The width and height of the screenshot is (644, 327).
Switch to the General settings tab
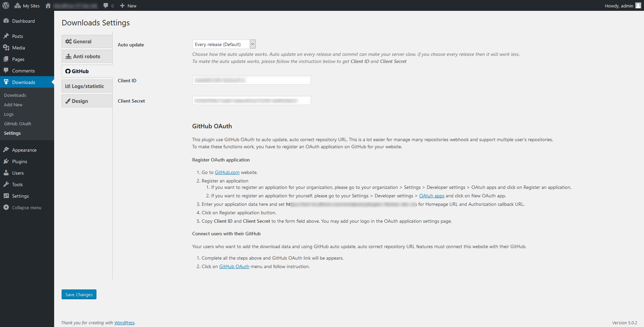87,41
